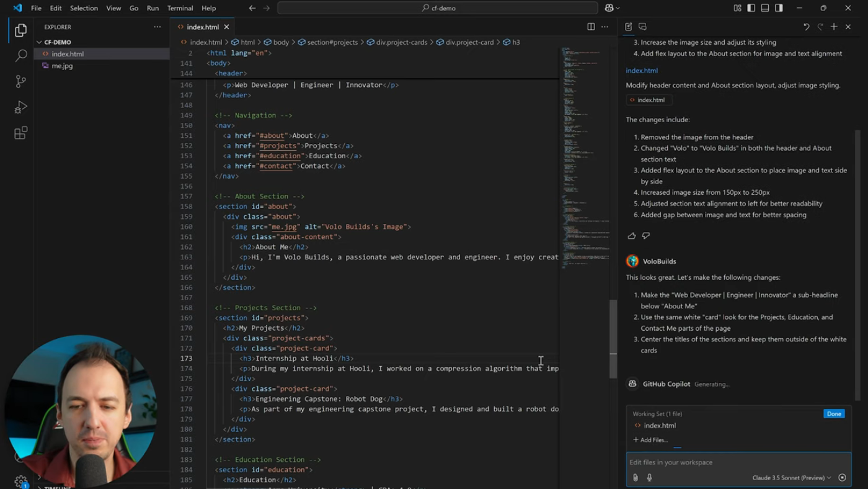The height and width of the screenshot is (489, 868).
Task: Attach context with the paperclip icon
Action: pos(635,477)
